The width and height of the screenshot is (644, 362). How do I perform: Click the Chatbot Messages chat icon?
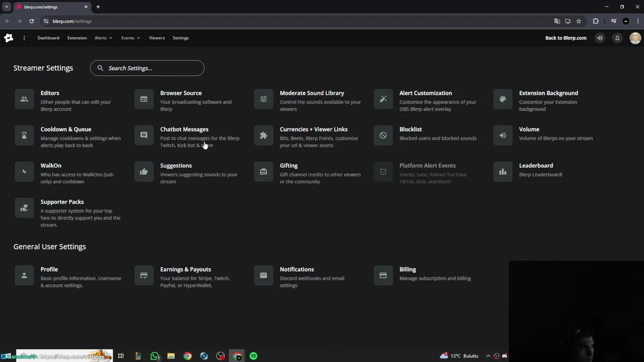[x=144, y=135]
